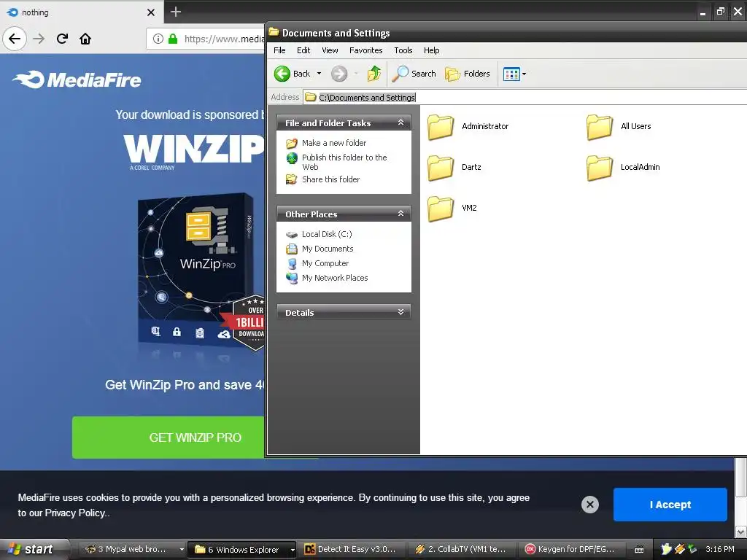The width and height of the screenshot is (747, 560).
Task: Click Make a new folder
Action: pyautogui.click(x=334, y=143)
